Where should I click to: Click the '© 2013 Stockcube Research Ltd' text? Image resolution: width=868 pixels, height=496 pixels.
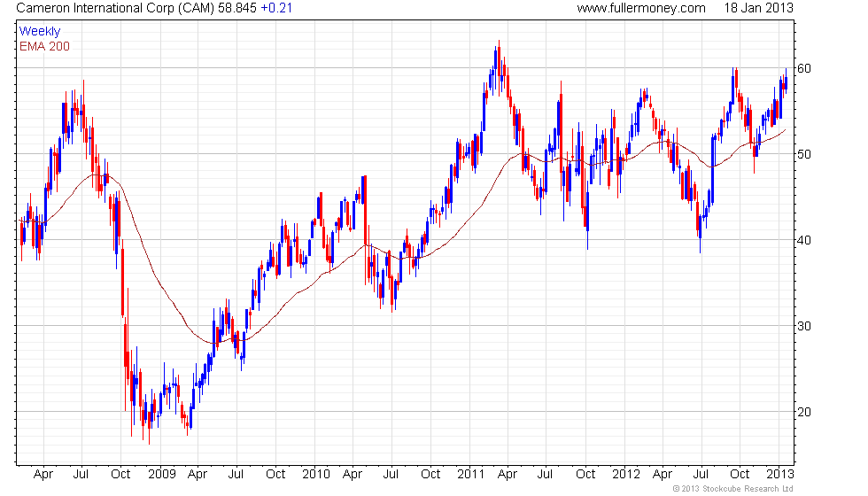tap(733, 488)
